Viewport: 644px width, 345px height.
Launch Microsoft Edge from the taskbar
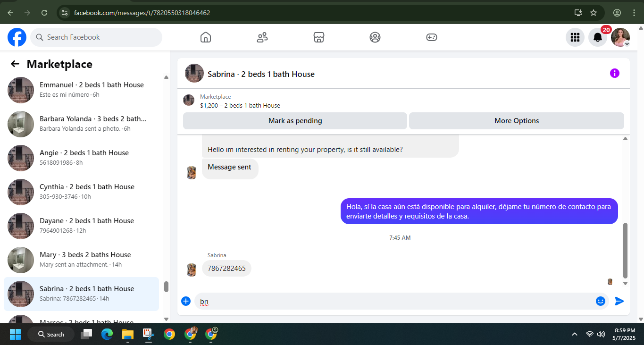click(x=107, y=334)
